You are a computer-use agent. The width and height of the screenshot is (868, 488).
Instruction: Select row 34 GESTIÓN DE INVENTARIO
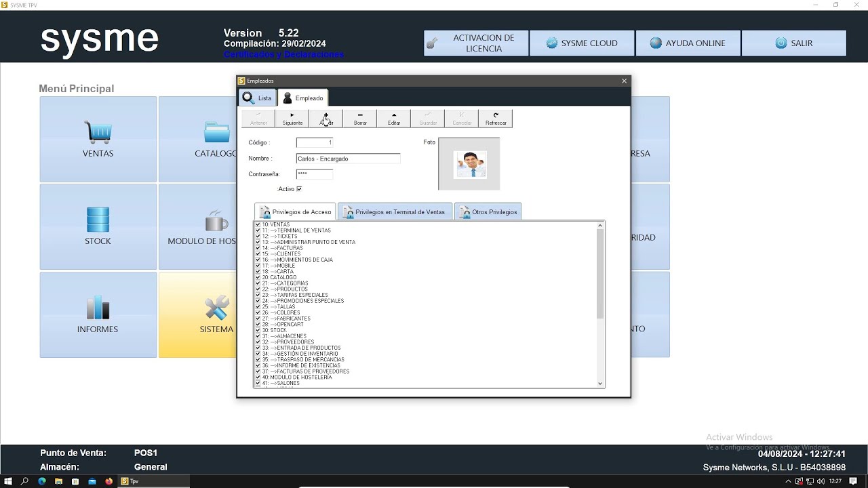tap(300, 354)
